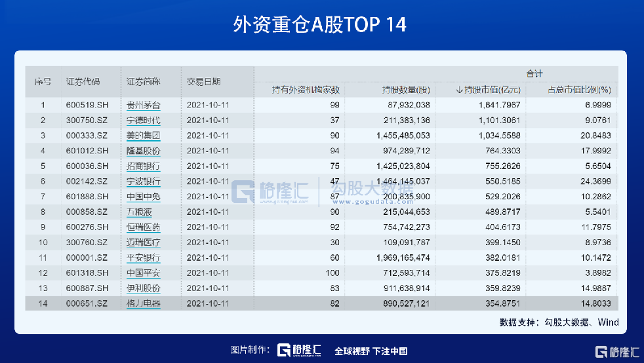The height and width of the screenshot is (363, 644).
Task: Click the market value cell 1,101.3061
Action: pyautogui.click(x=500, y=121)
